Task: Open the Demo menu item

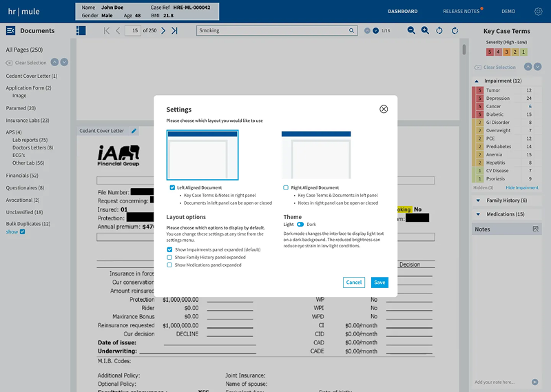Action: [508, 12]
